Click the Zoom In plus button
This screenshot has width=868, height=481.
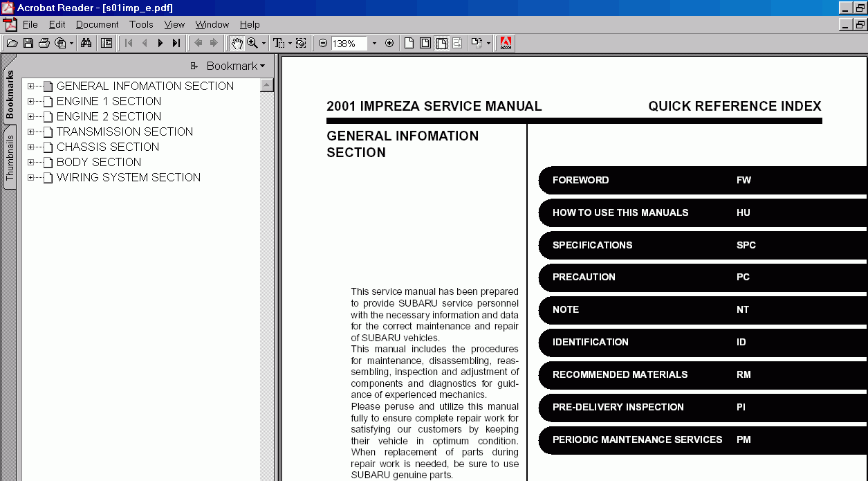pos(389,43)
